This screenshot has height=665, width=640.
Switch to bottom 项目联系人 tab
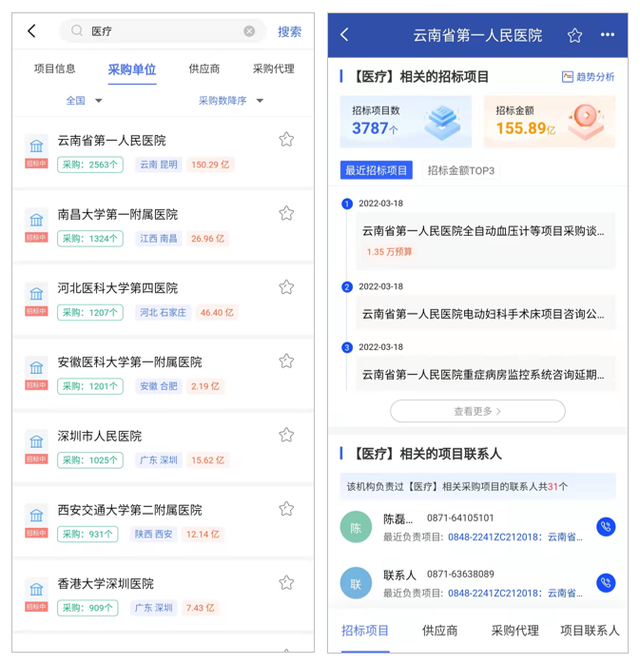click(x=590, y=631)
